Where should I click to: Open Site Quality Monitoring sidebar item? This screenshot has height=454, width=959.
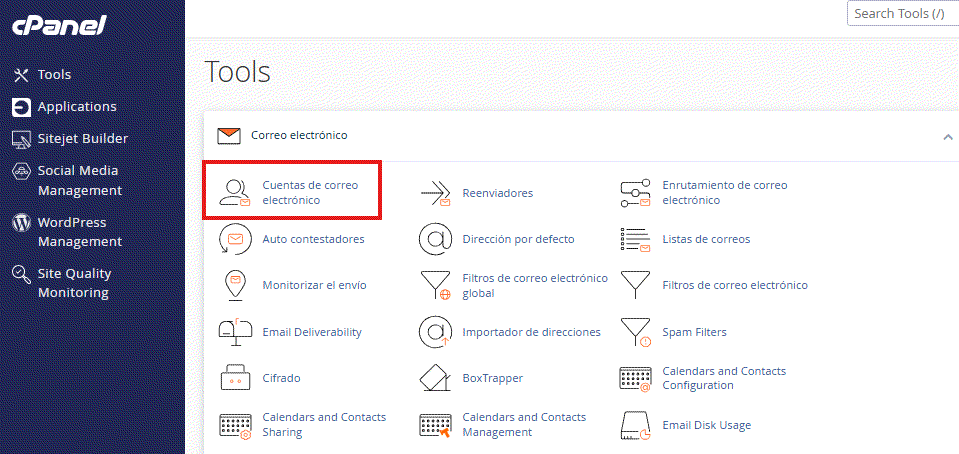click(x=74, y=283)
